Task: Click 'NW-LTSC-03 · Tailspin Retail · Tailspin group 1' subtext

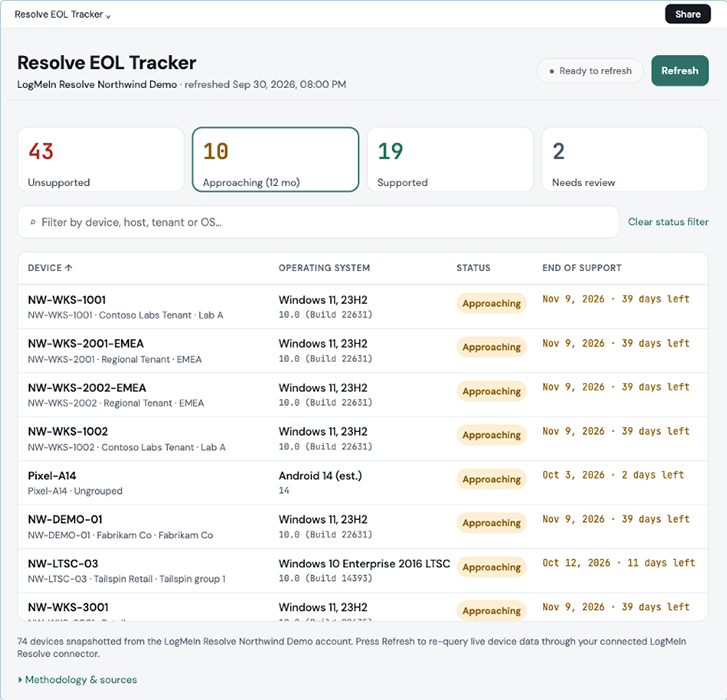Action: (127, 579)
